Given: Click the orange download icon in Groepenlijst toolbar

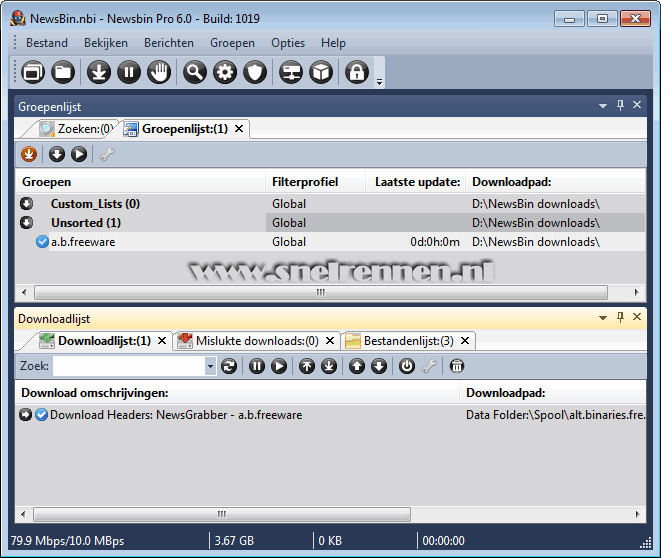Looking at the screenshot, I should 29,154.
